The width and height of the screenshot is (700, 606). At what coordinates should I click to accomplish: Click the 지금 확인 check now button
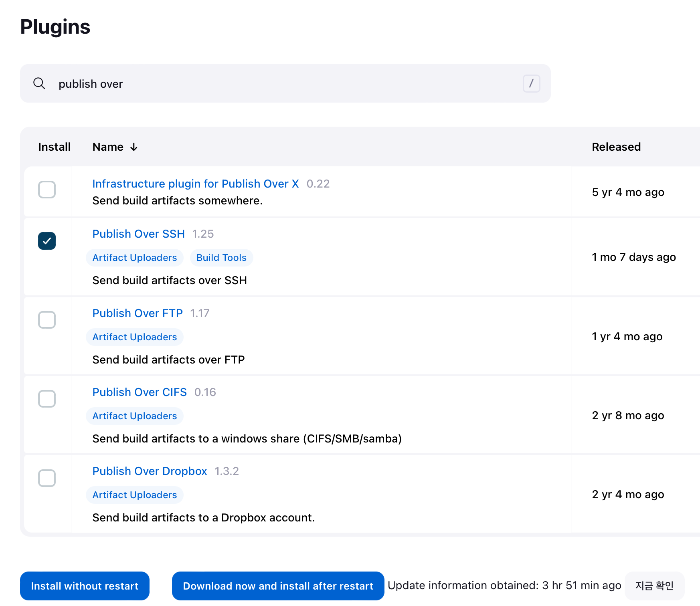coord(654,586)
